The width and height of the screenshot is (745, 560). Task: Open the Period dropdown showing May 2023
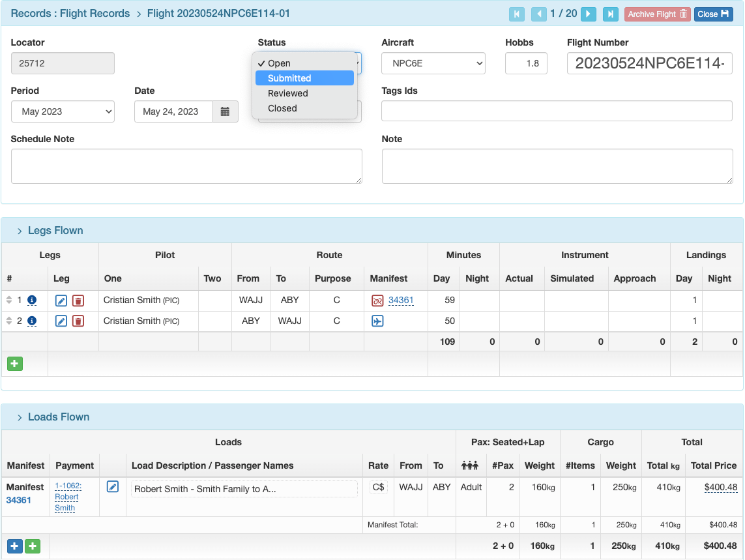[63, 111]
